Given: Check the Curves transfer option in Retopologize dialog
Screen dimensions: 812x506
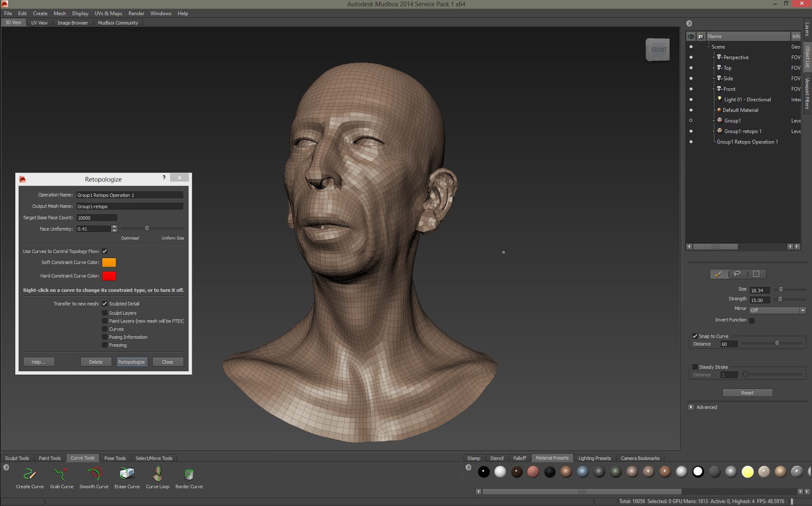Looking at the screenshot, I should pyautogui.click(x=105, y=329).
